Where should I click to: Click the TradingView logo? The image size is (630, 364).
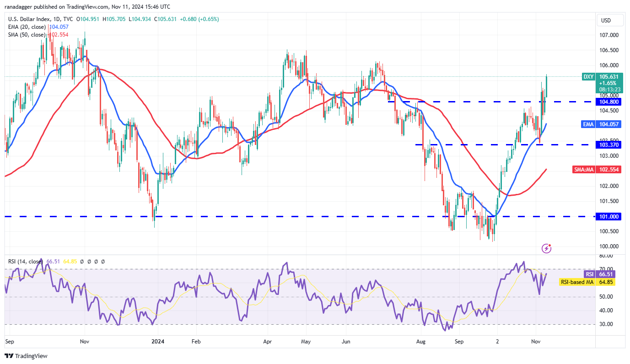tap(26, 356)
